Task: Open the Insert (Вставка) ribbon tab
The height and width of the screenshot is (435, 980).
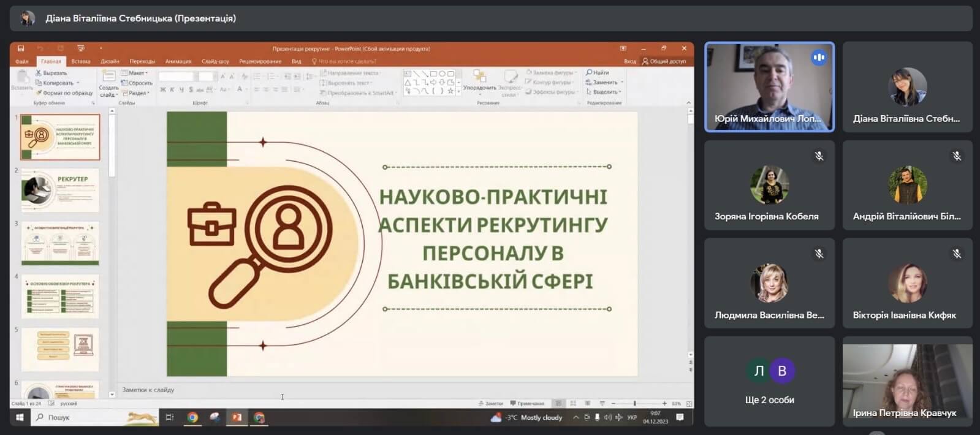Action: pos(81,61)
